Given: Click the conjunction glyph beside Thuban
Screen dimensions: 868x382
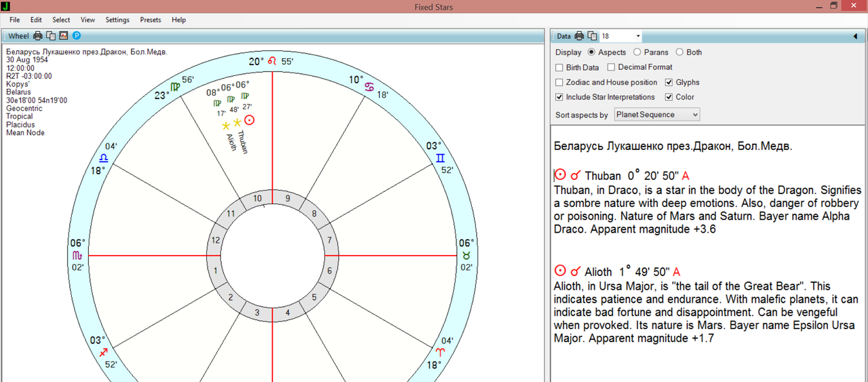Looking at the screenshot, I should click(x=575, y=176).
